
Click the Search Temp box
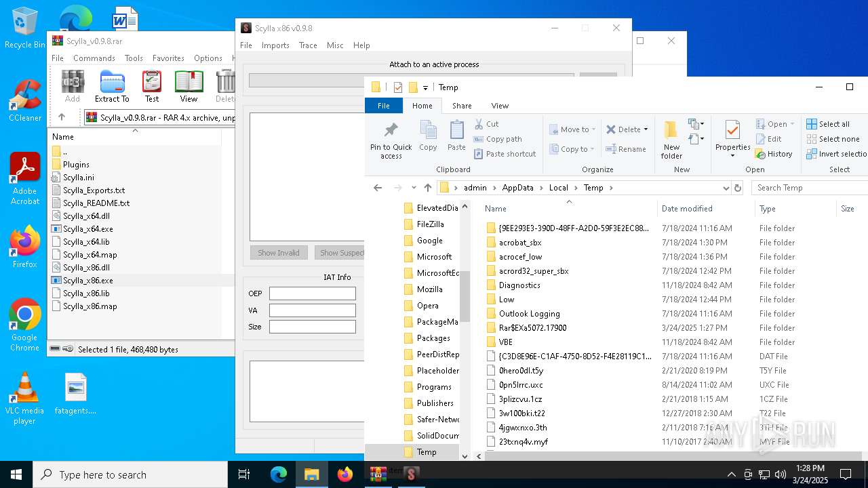[810, 188]
